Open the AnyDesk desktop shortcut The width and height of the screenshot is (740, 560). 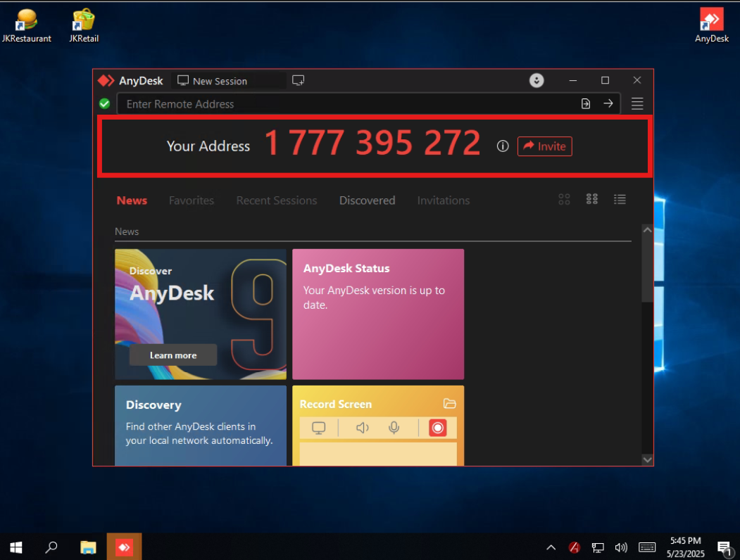711,26
